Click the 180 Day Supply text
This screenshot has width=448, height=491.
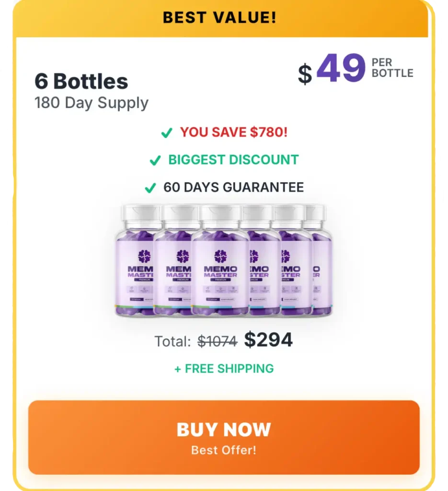coord(92,103)
